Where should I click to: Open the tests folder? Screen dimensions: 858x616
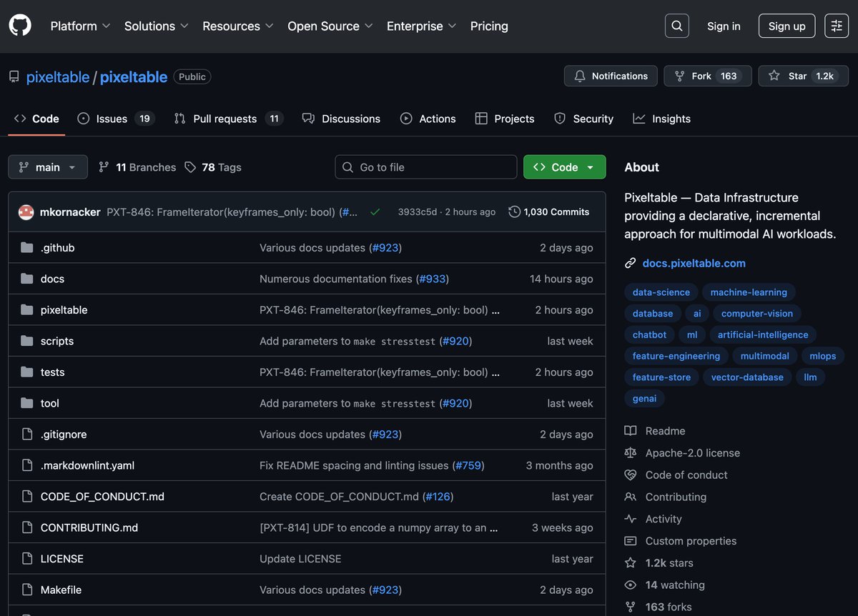click(x=53, y=372)
